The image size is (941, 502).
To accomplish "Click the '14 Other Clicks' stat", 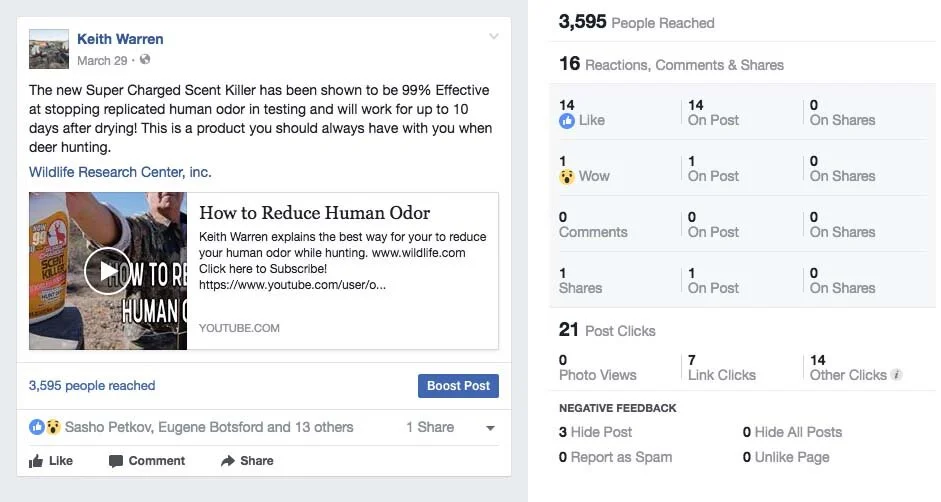I will (849, 367).
